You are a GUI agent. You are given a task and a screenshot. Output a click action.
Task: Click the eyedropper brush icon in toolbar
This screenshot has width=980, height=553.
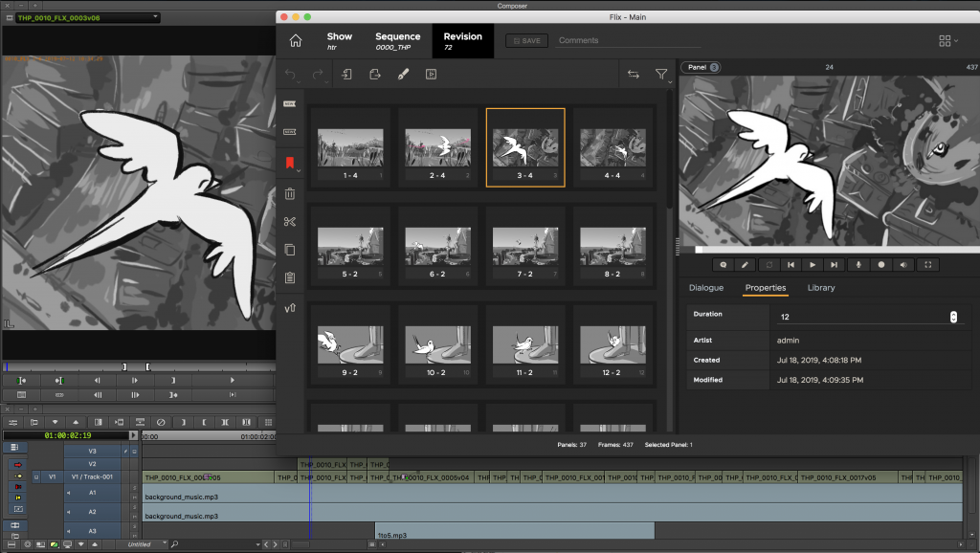tap(403, 75)
